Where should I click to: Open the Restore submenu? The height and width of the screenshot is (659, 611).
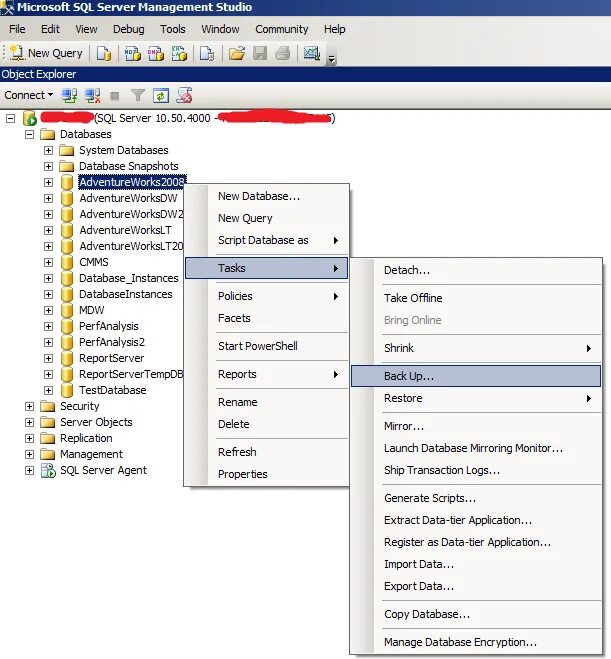pyautogui.click(x=476, y=398)
